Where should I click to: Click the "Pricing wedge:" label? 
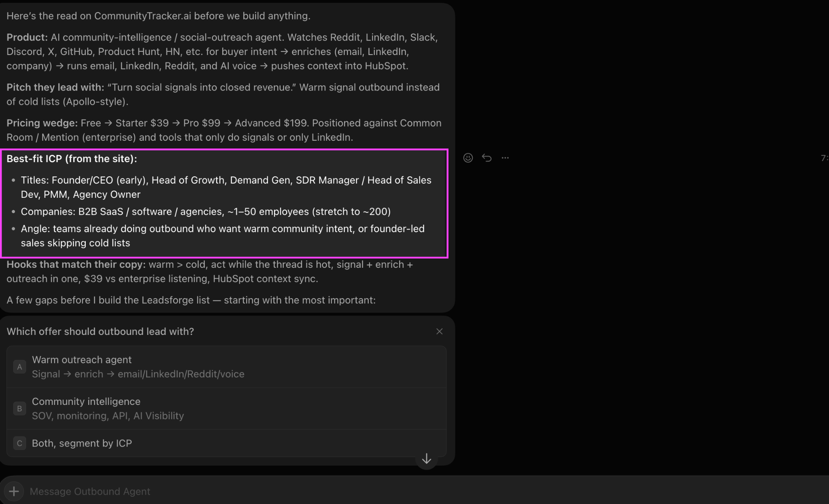(x=42, y=123)
